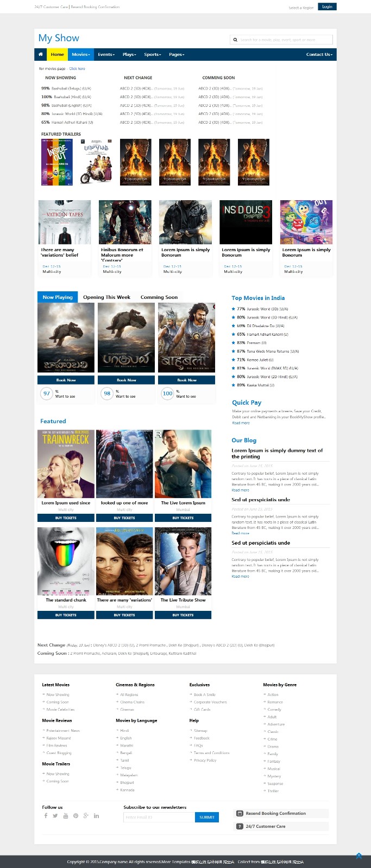Click Book Now under 100% movie
Image resolution: width=371 pixels, height=868 pixels.
186,380
